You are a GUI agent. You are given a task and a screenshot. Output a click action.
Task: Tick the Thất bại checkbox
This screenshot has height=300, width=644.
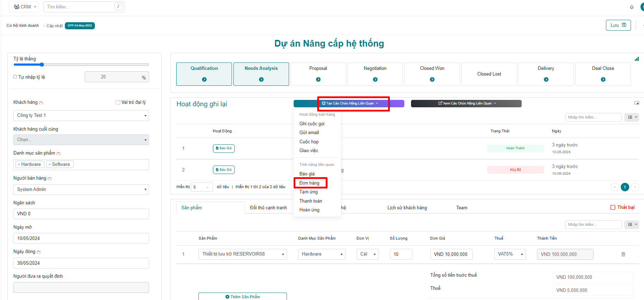click(613, 208)
